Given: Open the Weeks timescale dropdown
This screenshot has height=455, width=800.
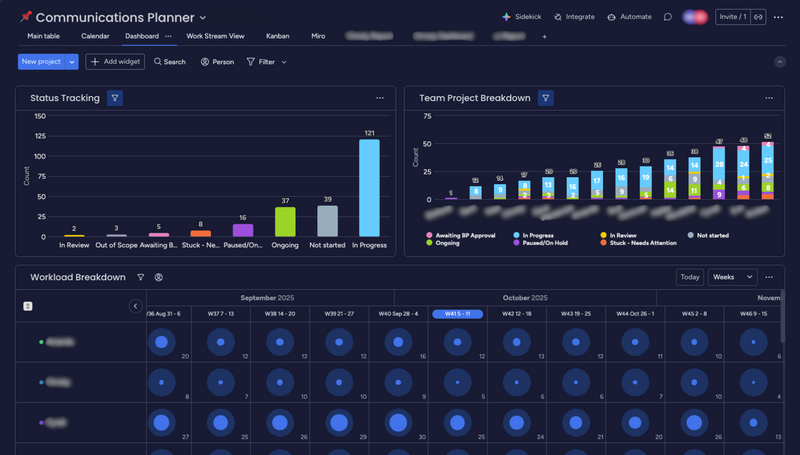Looking at the screenshot, I should [x=732, y=277].
